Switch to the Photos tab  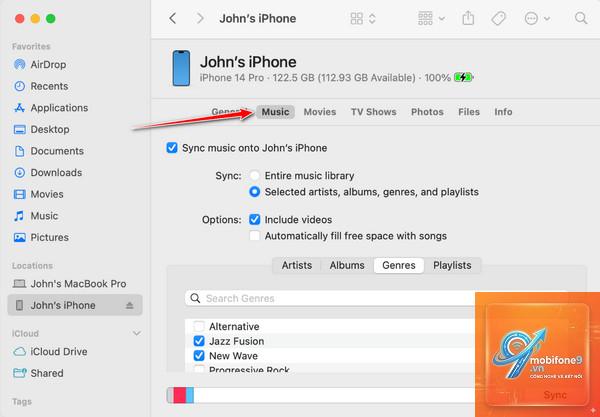(x=427, y=112)
